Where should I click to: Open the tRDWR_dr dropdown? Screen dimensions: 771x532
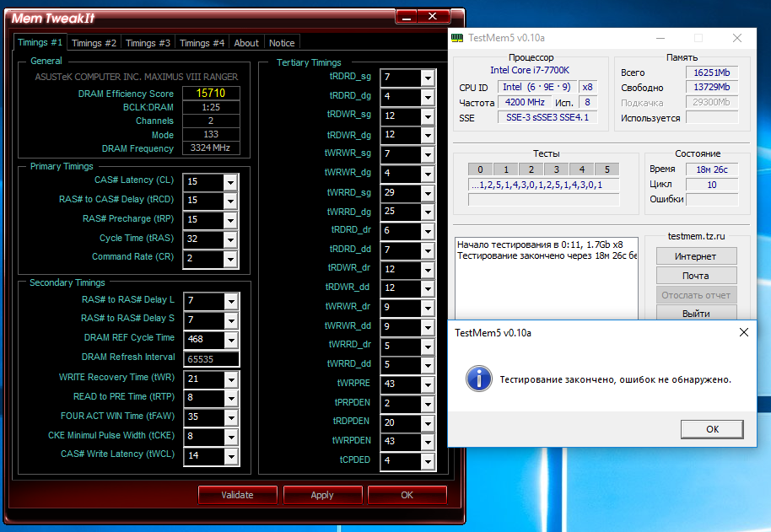coord(428,270)
